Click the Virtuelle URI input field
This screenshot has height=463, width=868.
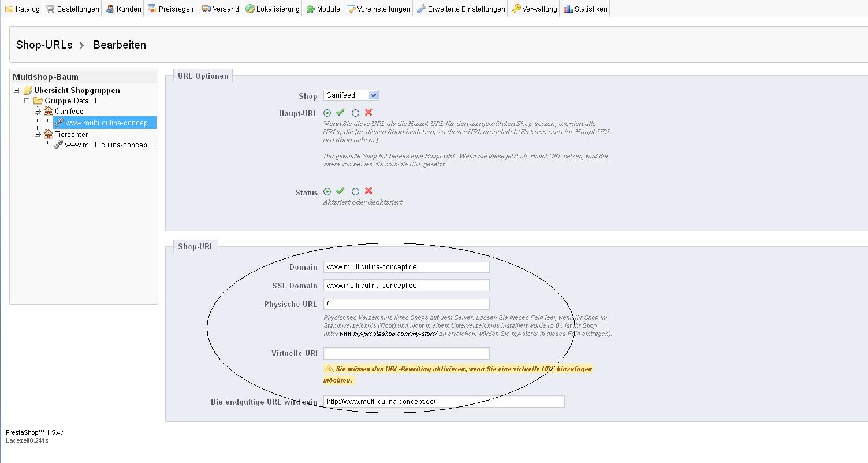click(406, 353)
